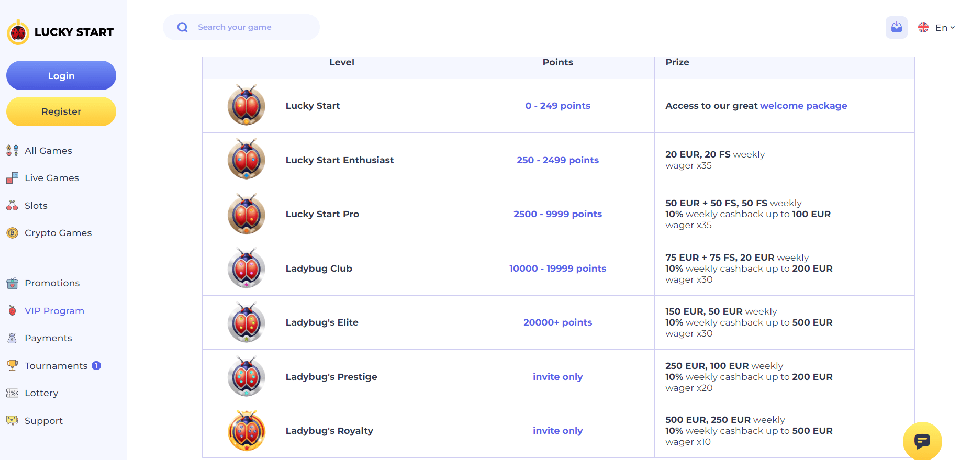
Task: Follow the welcome package link
Action: click(x=803, y=106)
